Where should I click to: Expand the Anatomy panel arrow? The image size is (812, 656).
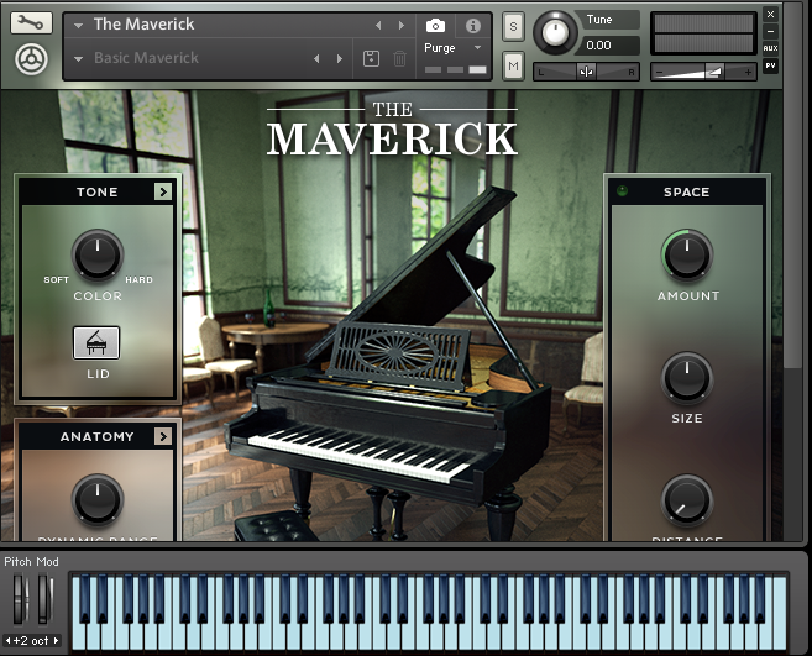(163, 436)
